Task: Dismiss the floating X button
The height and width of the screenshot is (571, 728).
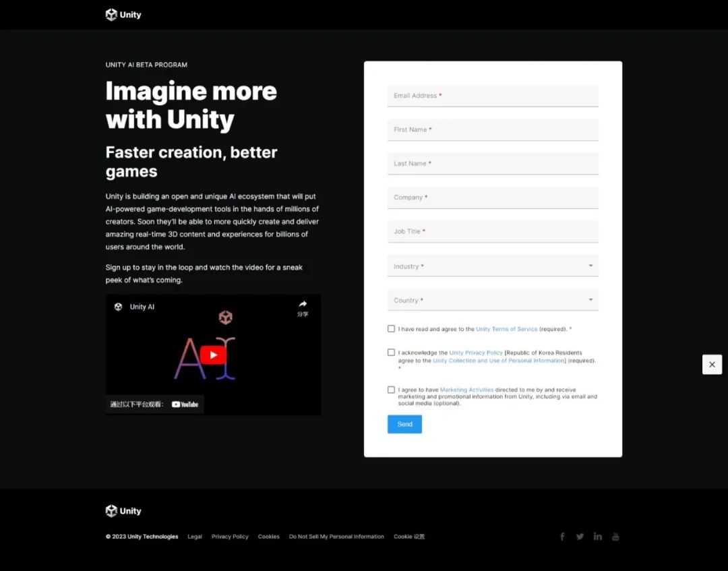Action: point(712,365)
